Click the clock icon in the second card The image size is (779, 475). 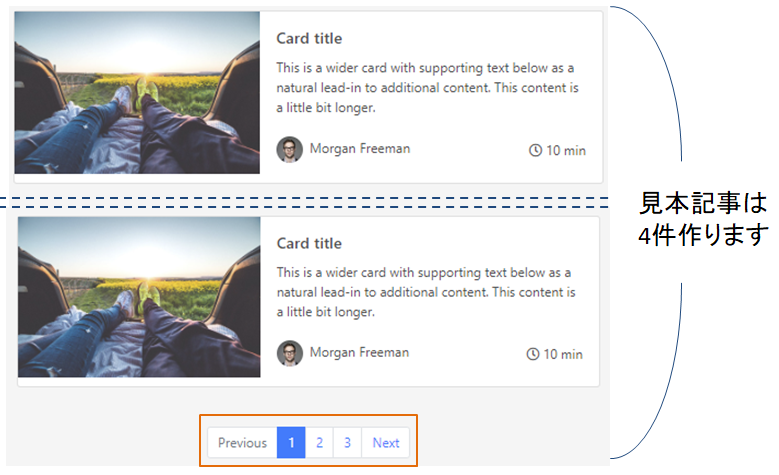click(x=533, y=354)
